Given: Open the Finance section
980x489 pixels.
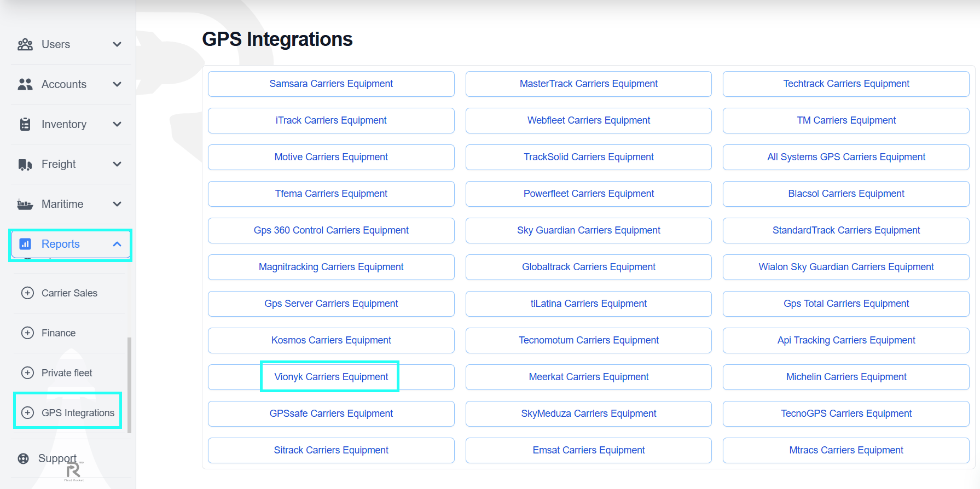Looking at the screenshot, I should click(x=58, y=333).
